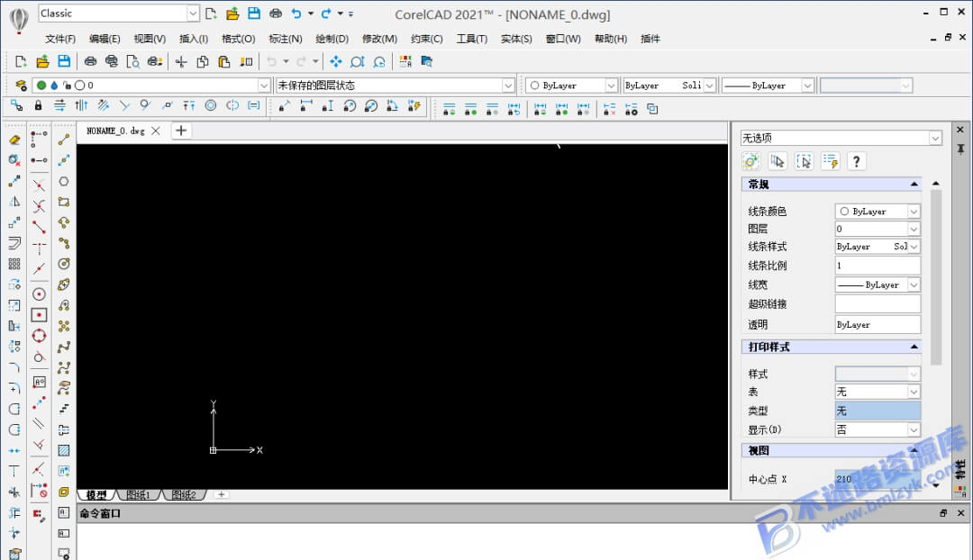Start the Pan tool with the four-arrow icon
The image size is (973, 560).
(336, 61)
